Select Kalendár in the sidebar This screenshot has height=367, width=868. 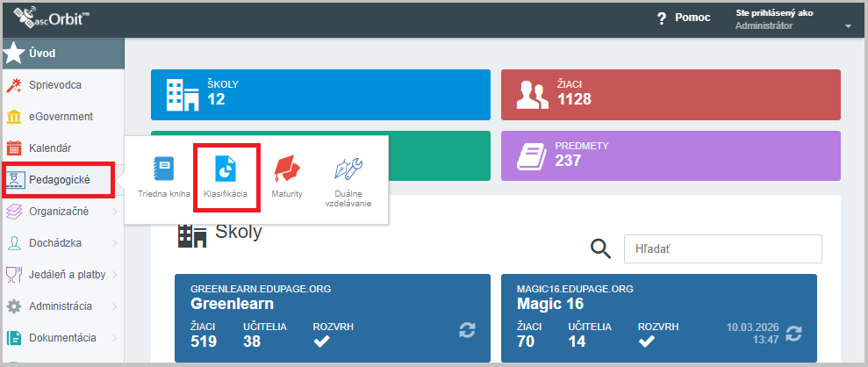(49, 148)
